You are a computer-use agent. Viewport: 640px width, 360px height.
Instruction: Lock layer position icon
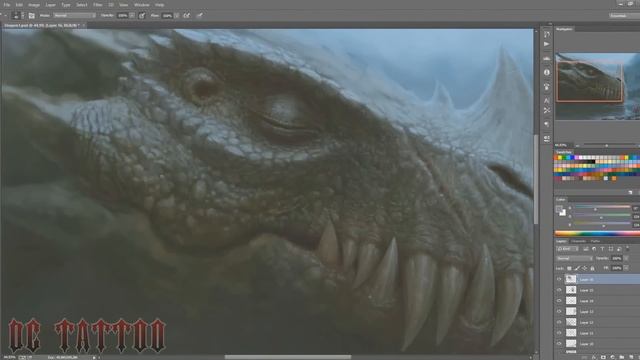tap(584, 268)
